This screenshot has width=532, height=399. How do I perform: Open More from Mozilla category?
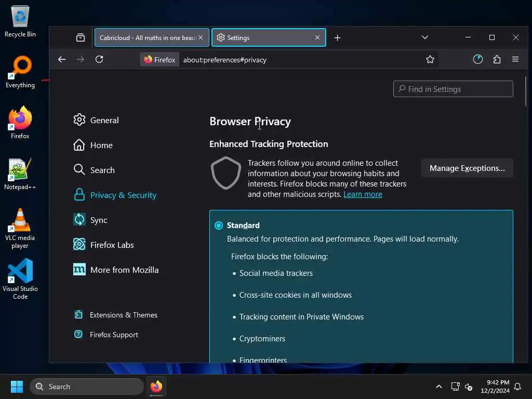coord(116,270)
